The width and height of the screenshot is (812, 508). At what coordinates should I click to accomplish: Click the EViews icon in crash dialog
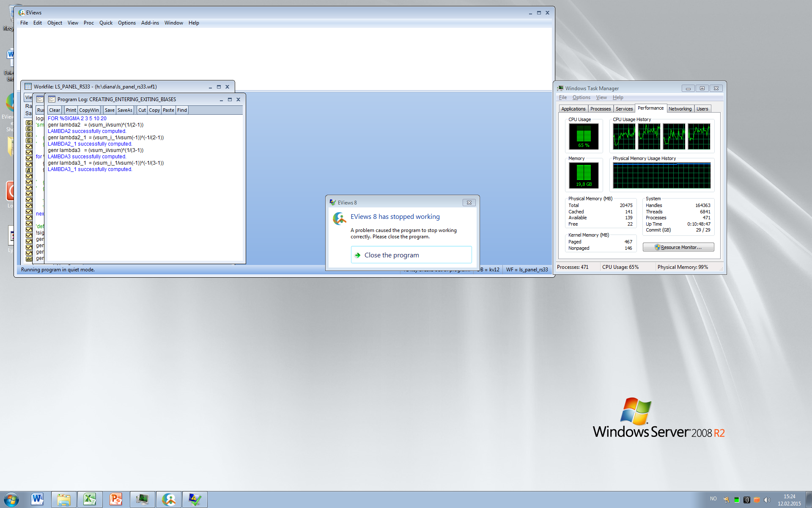[x=340, y=218]
